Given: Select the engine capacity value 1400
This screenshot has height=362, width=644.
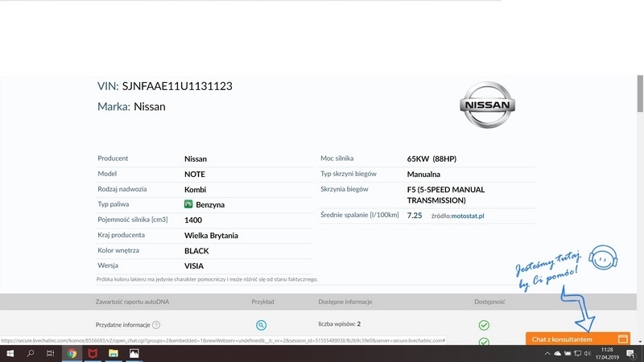Looking at the screenshot, I should pyautogui.click(x=193, y=220).
